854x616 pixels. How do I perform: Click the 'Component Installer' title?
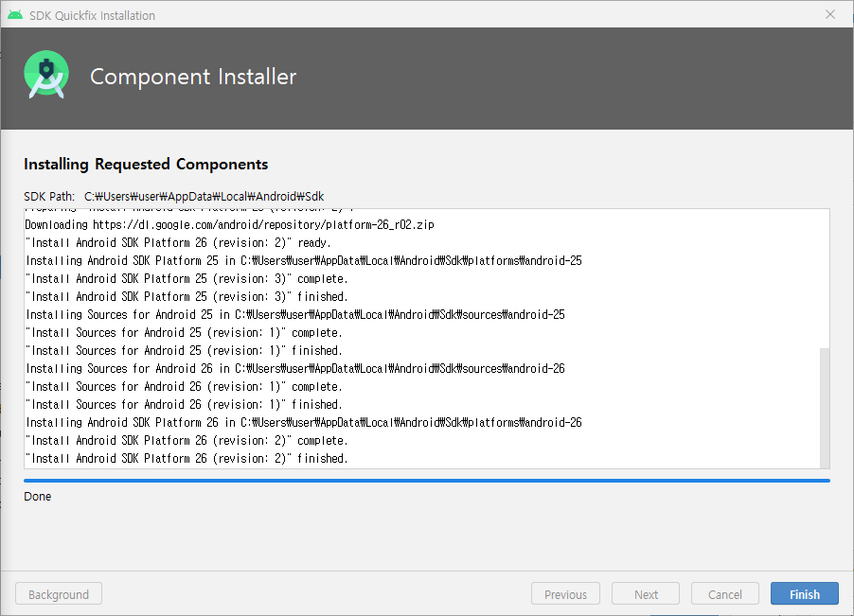tap(193, 77)
